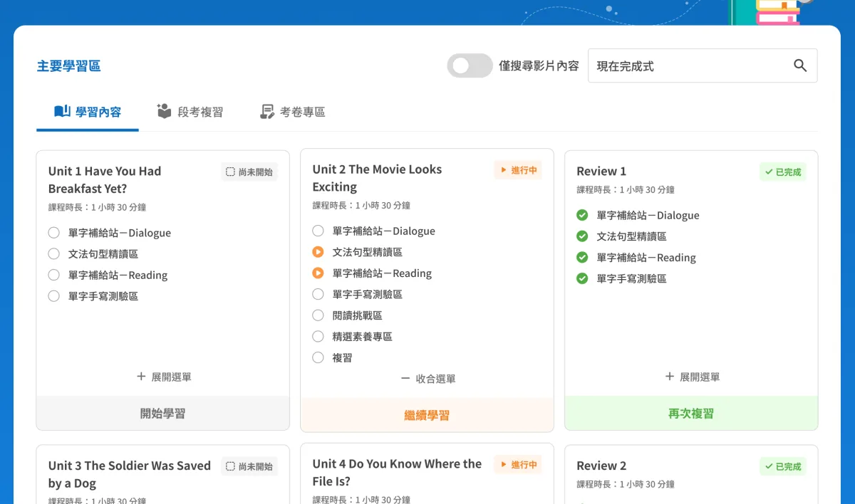Click 再次複習 button for Review 1

coord(691,414)
